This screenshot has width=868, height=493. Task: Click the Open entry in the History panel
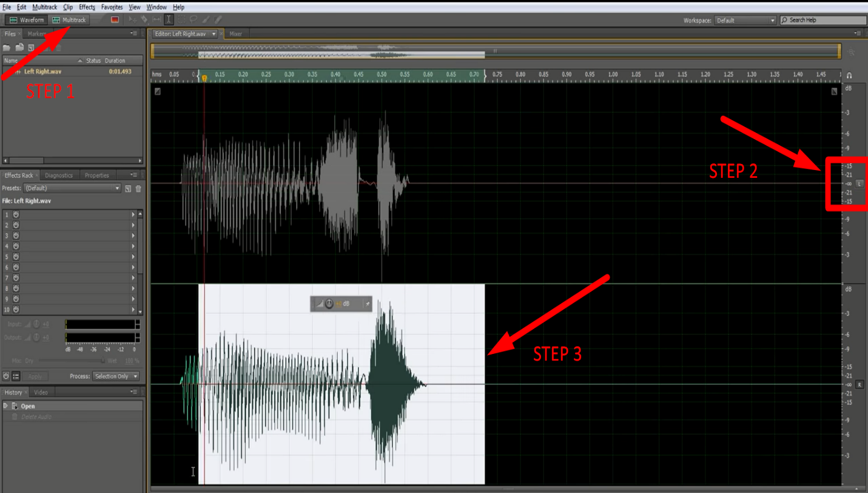27,406
